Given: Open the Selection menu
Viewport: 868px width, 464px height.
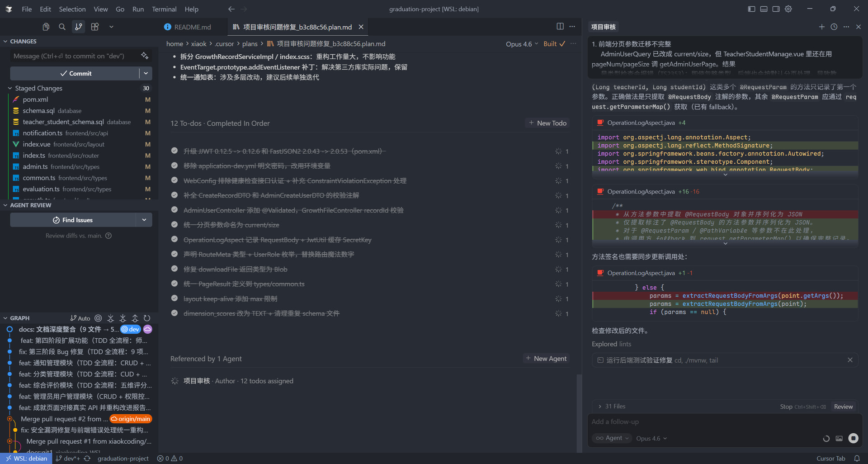Looking at the screenshot, I should (72, 9).
